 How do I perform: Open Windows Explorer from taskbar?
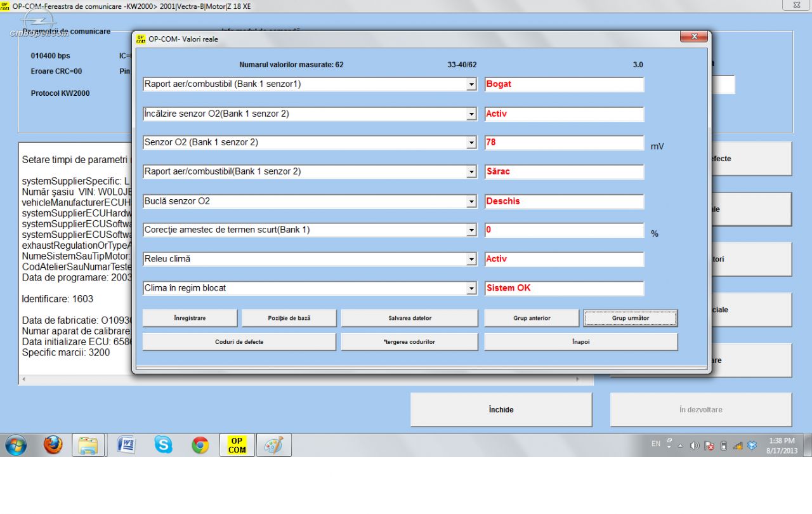coord(88,445)
